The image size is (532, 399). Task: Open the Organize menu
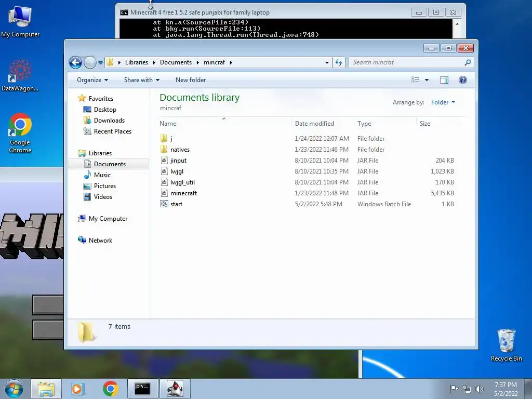(x=92, y=80)
